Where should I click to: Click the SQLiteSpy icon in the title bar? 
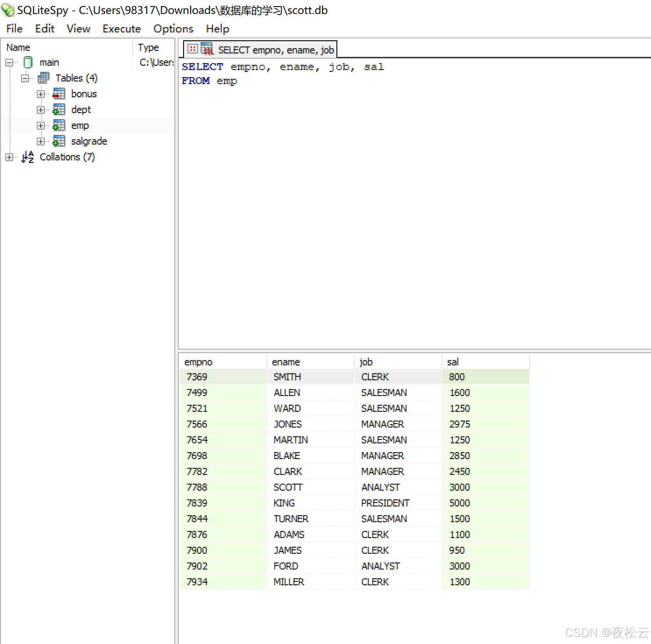8,10
